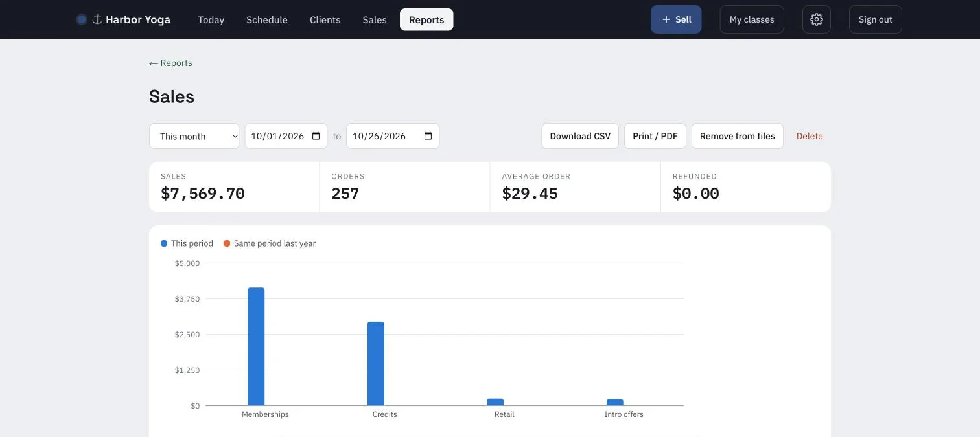Click the Retail bar in chart
The image size is (980, 437).
pyautogui.click(x=495, y=402)
